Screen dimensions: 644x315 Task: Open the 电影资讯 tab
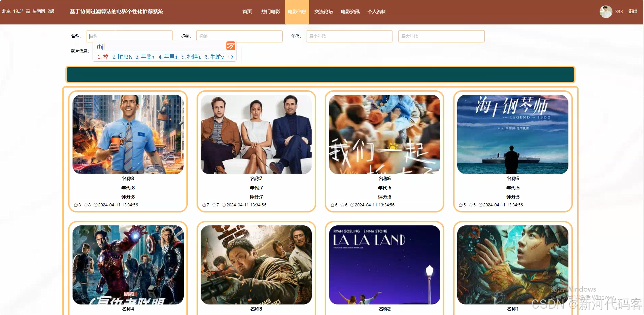pos(350,12)
